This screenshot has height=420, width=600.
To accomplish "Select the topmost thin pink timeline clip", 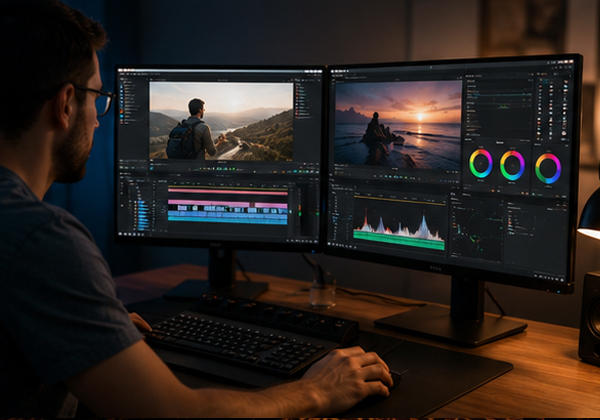I will coord(228,192).
